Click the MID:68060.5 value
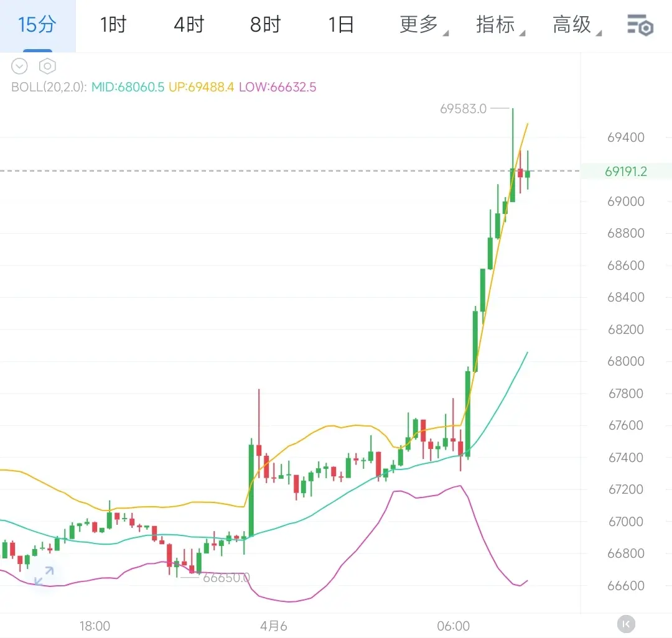This screenshot has height=638, width=672. (128, 87)
